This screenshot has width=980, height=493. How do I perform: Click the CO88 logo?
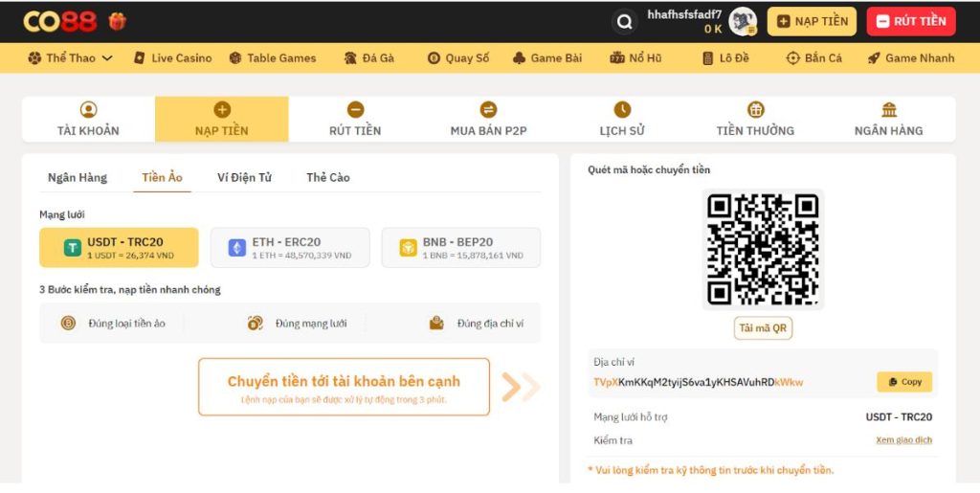[60, 22]
